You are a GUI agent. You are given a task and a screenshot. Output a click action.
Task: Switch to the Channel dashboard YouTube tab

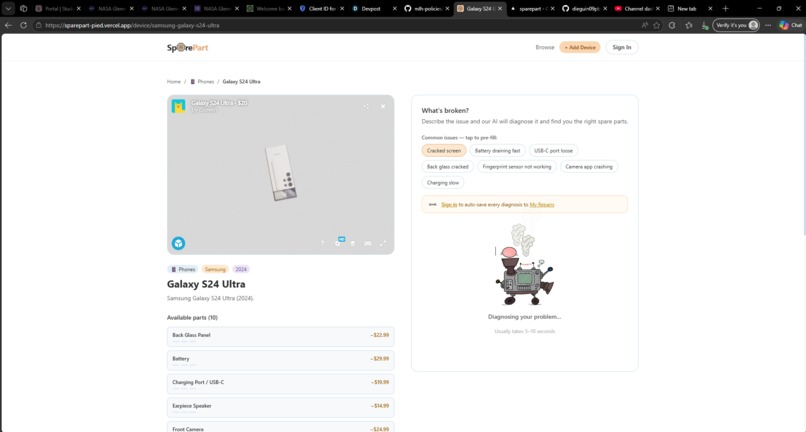pyautogui.click(x=634, y=8)
